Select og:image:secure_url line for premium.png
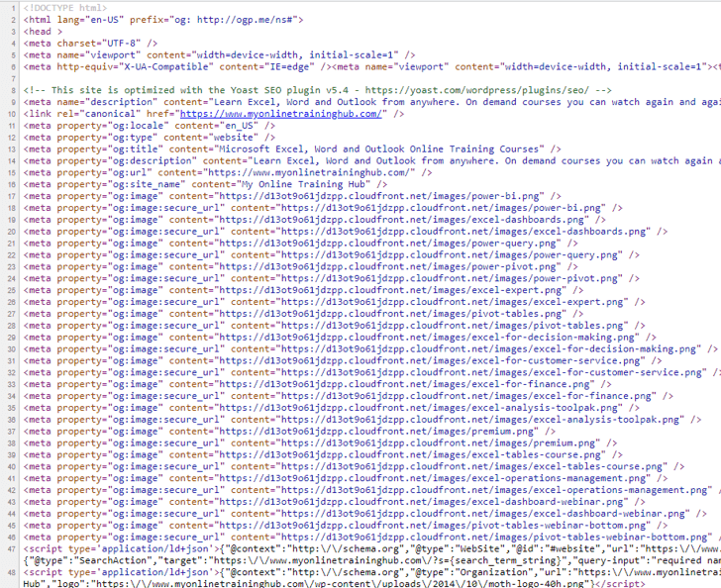This screenshot has height=588, width=721. tap(320, 443)
